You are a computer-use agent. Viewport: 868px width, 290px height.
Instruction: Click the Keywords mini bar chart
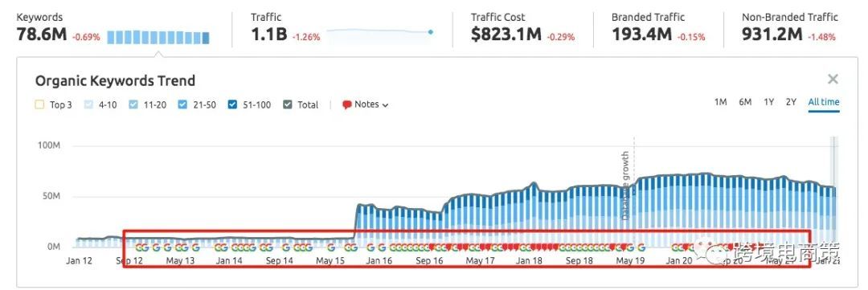click(x=158, y=38)
